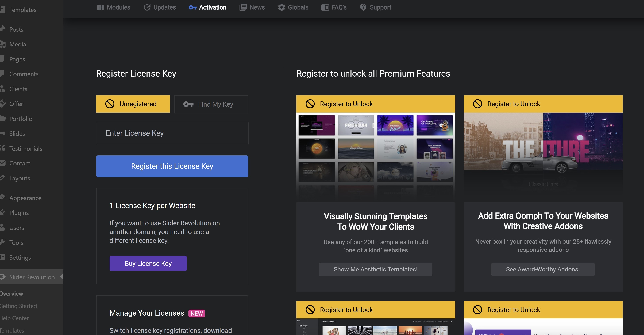Click the Unregistered status button
The width and height of the screenshot is (644, 335).
[133, 104]
